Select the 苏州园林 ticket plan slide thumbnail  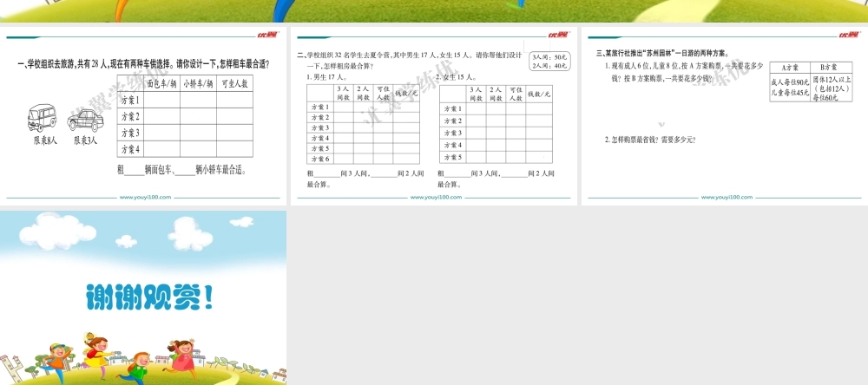724,117
